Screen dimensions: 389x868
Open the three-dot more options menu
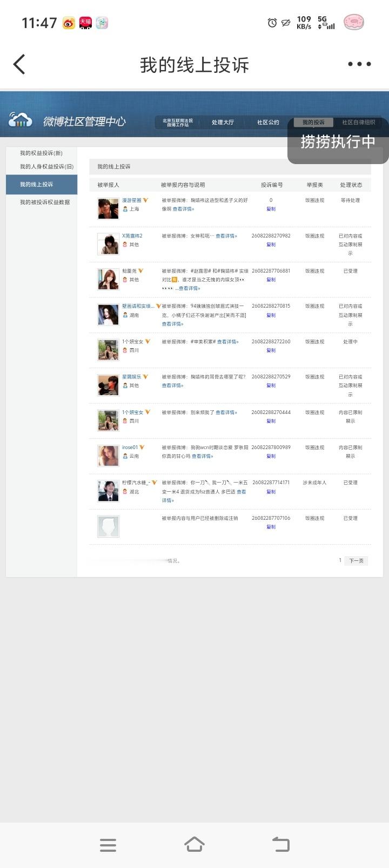coord(359,64)
